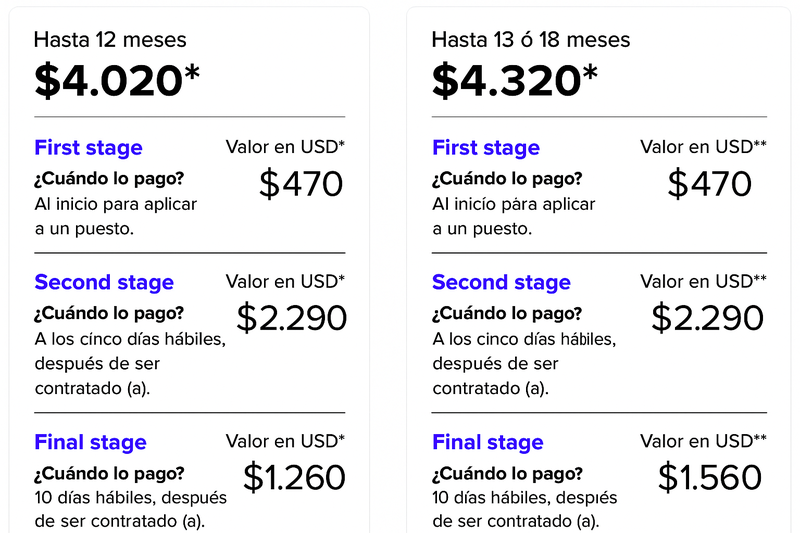The height and width of the screenshot is (533, 800).
Task: Open "Second stage" heading in 12-month plan
Action: pos(104,283)
